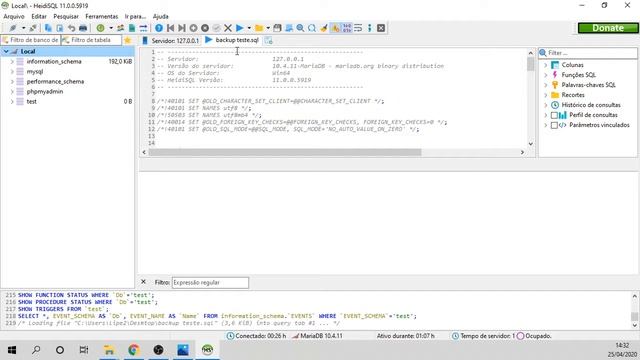Click the cancel editing X icon
This screenshot has width=640, height=360.
(228, 28)
